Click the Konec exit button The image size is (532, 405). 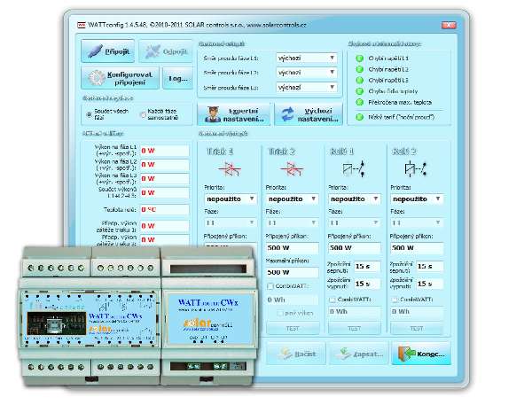[x=421, y=354]
